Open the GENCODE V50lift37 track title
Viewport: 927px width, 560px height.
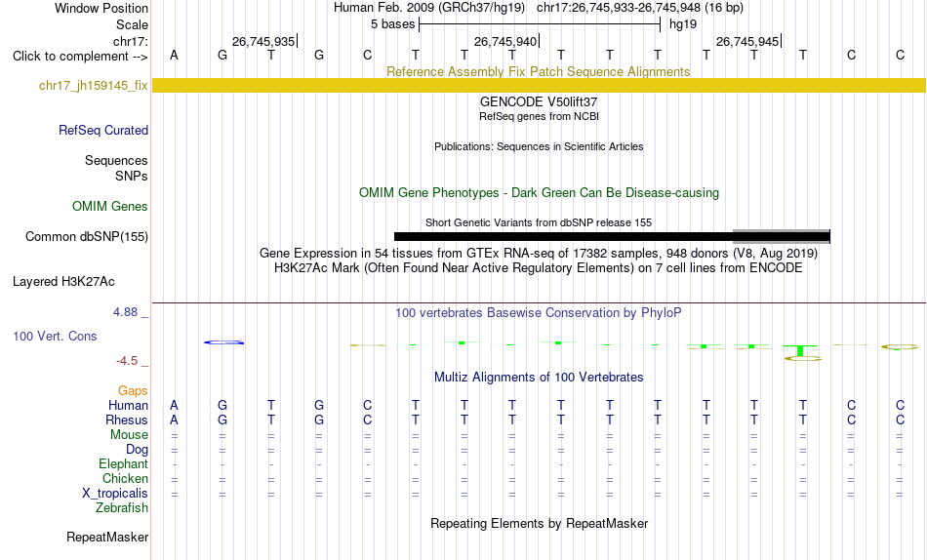coord(539,101)
